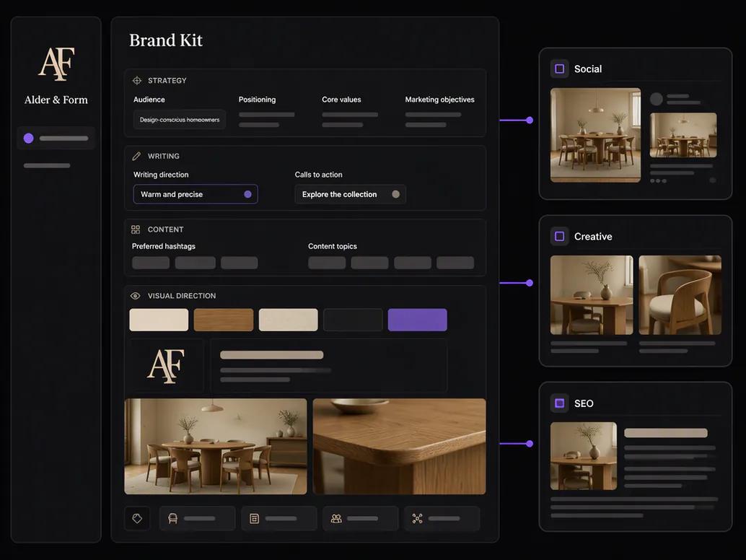Click the SEO card title
This screenshot has height=560, width=746.
584,403
